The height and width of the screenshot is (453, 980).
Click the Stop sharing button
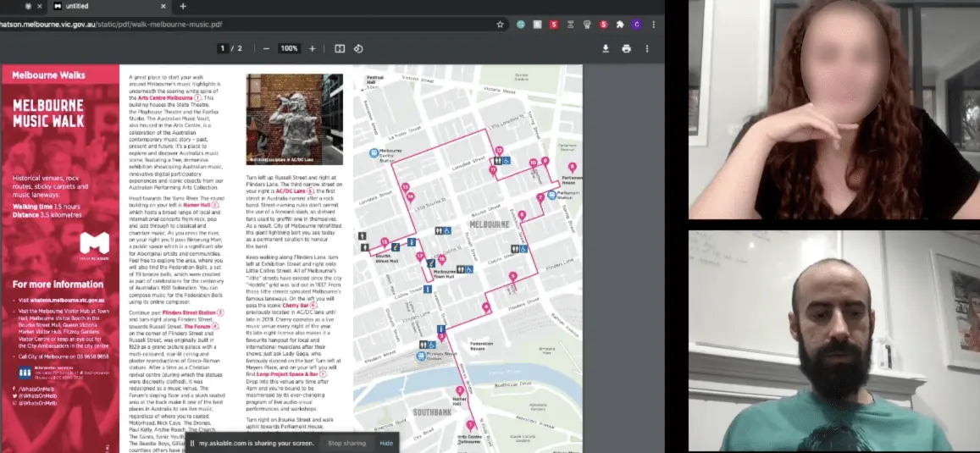pos(346,443)
